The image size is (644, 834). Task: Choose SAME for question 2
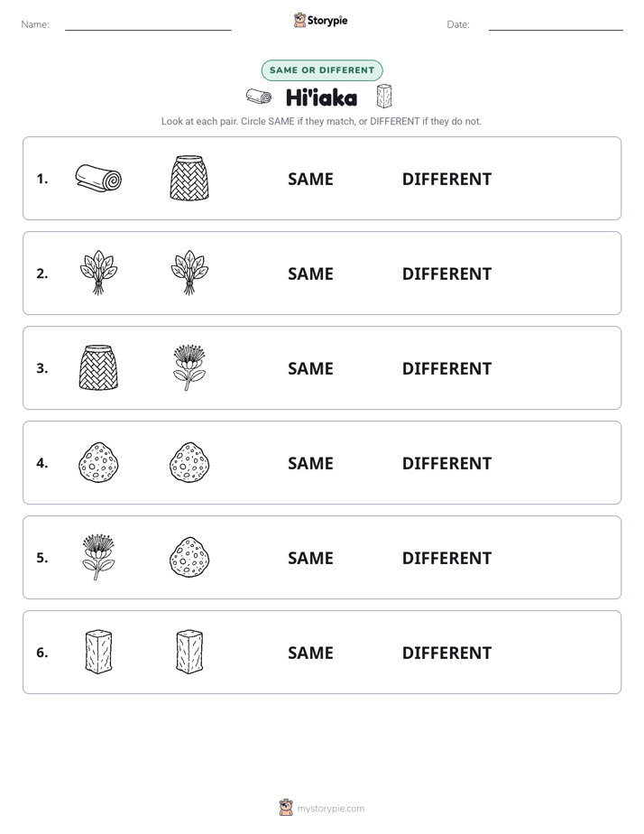tap(310, 273)
